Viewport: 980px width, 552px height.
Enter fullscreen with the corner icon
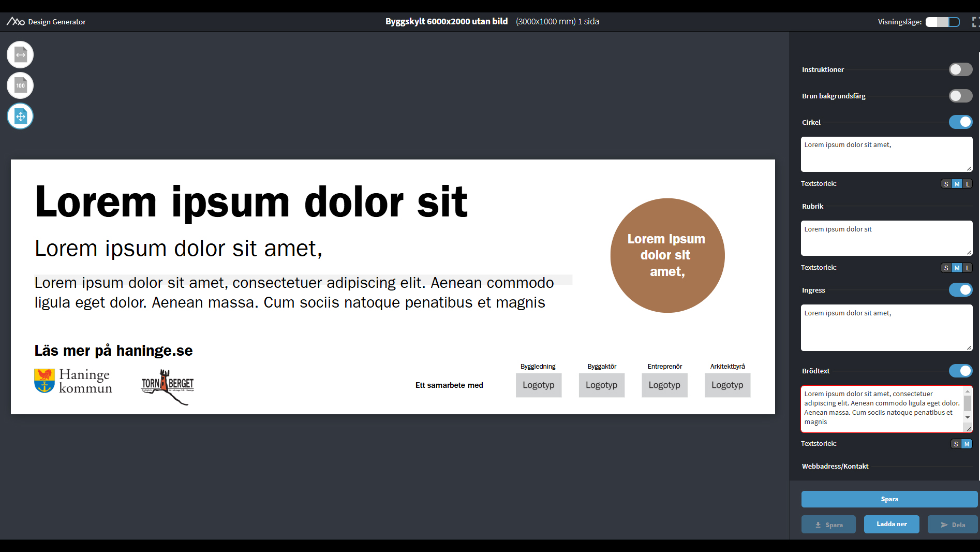[x=975, y=22]
